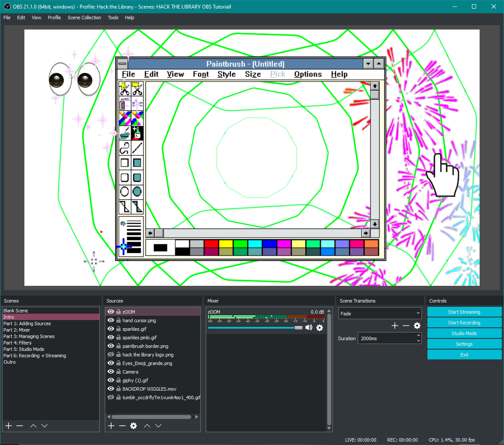
Task: Open zOOM mixer settings gear
Action: 320,328
